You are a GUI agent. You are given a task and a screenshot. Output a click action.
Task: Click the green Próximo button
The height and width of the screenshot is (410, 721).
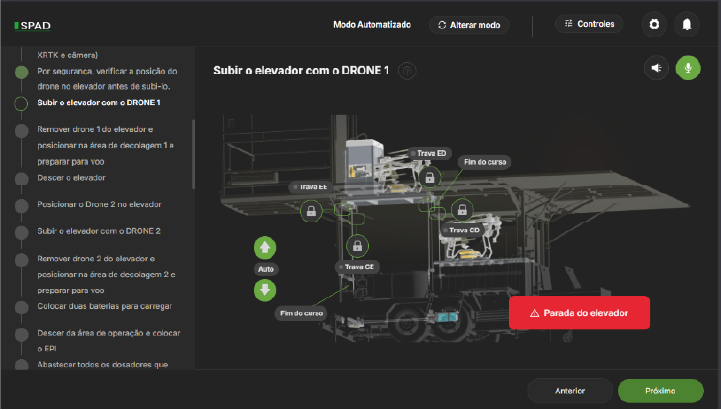660,390
